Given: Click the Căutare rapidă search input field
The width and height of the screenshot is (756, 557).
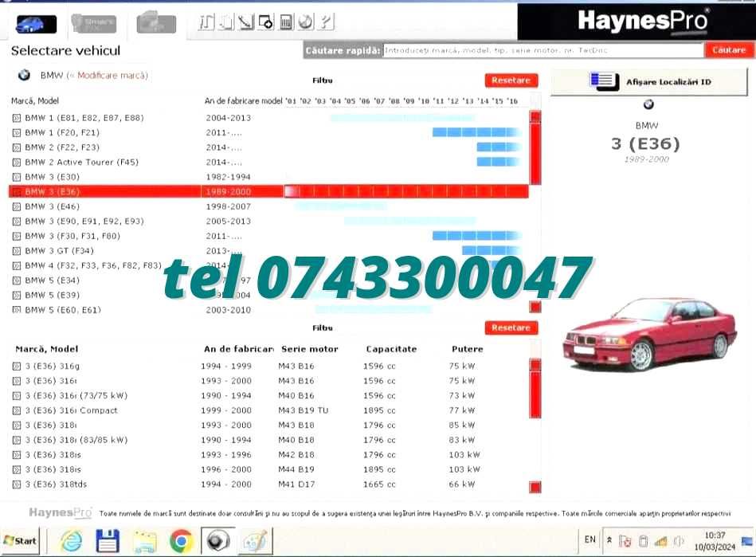Looking at the screenshot, I should (543, 50).
